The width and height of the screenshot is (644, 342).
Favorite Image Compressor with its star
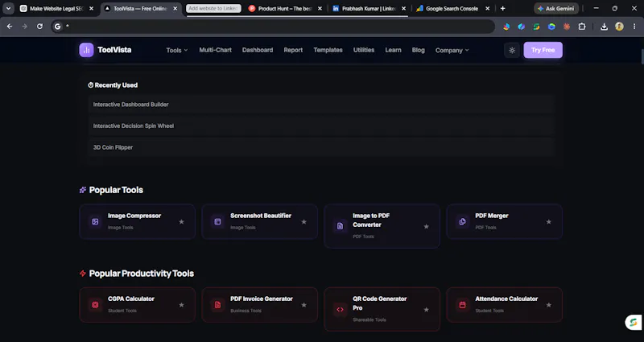pyautogui.click(x=182, y=222)
